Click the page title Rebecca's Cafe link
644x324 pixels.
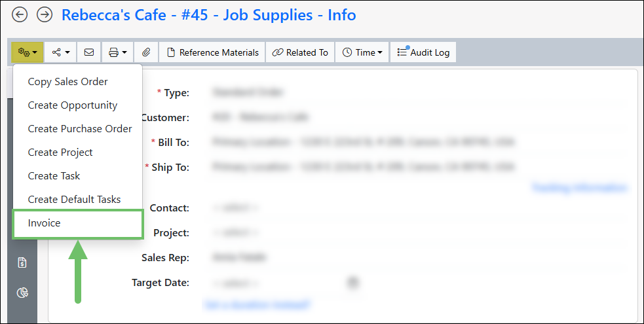(x=208, y=15)
